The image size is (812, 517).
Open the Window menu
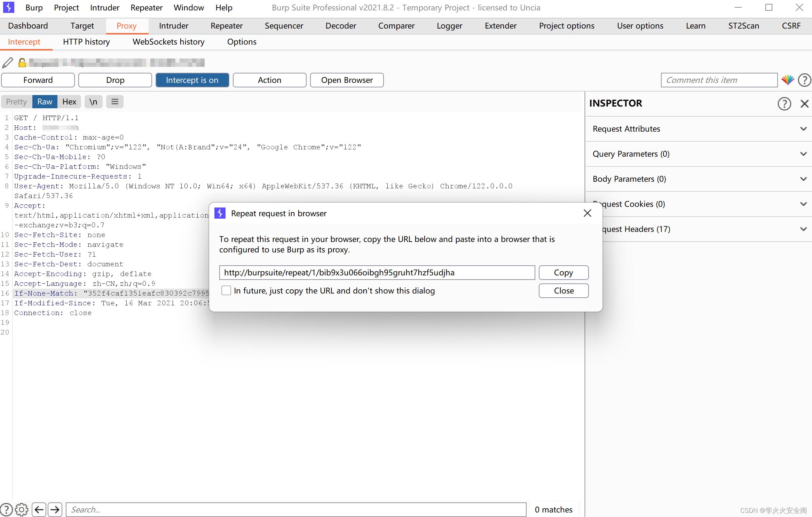[x=189, y=8]
